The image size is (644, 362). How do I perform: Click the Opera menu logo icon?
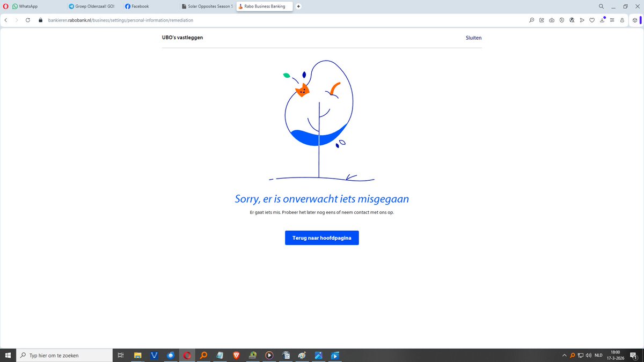(5, 6)
